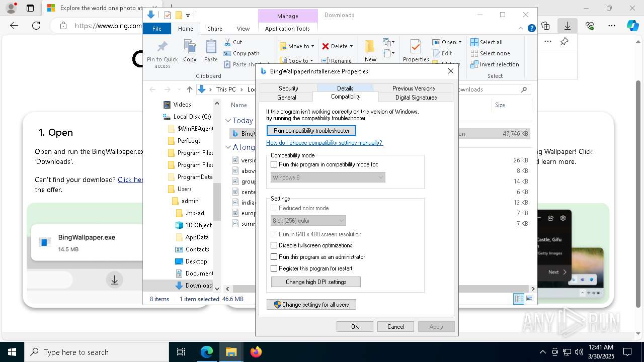
Task: Select Program Data folder in tree
Action: click(x=189, y=177)
